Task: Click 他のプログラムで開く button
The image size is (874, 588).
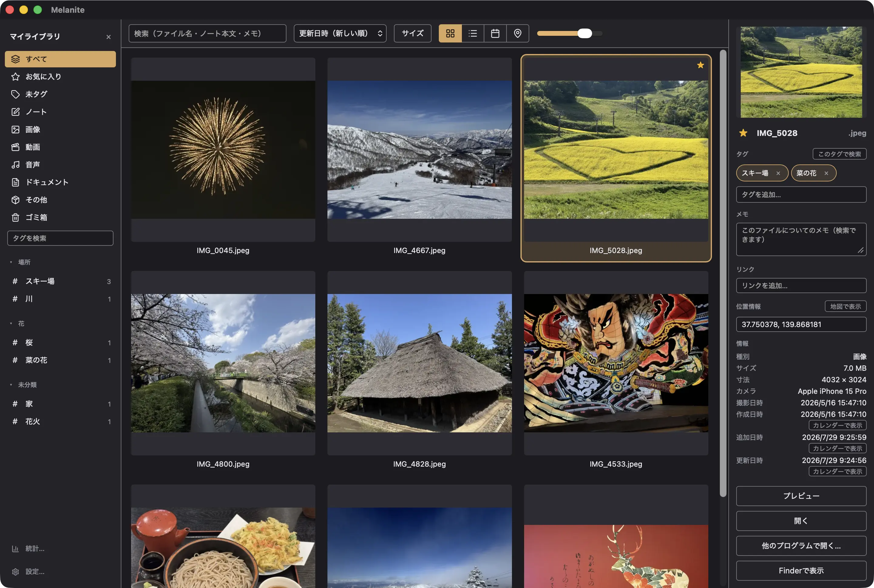Action: pos(801,546)
